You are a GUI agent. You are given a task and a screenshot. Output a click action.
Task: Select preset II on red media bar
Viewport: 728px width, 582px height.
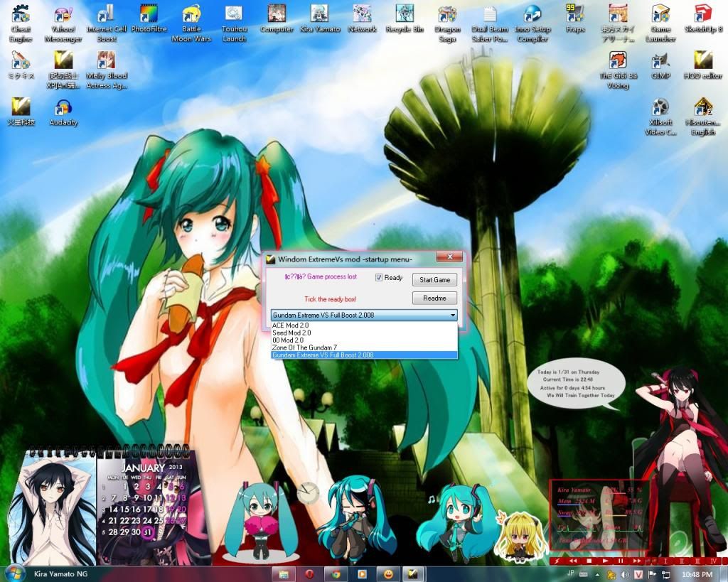pos(682,561)
